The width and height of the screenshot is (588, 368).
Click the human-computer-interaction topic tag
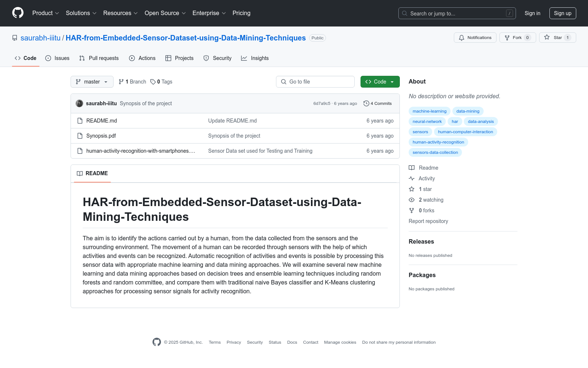pos(466,132)
